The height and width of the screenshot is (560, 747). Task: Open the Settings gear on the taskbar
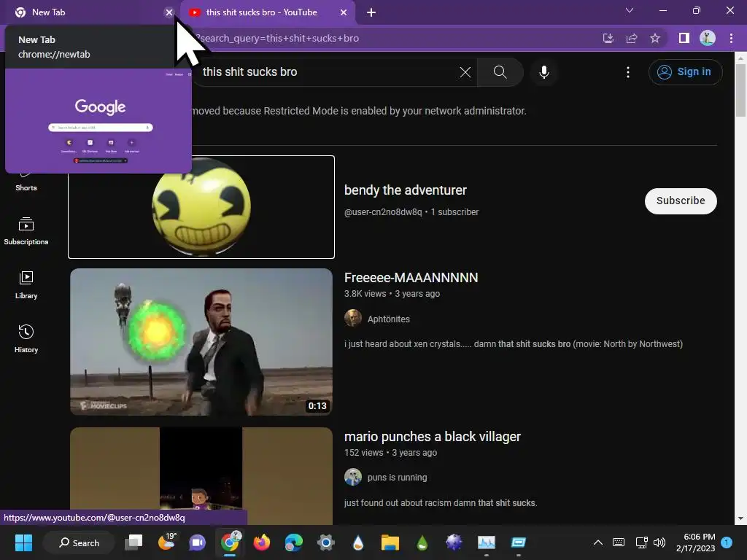(x=326, y=542)
